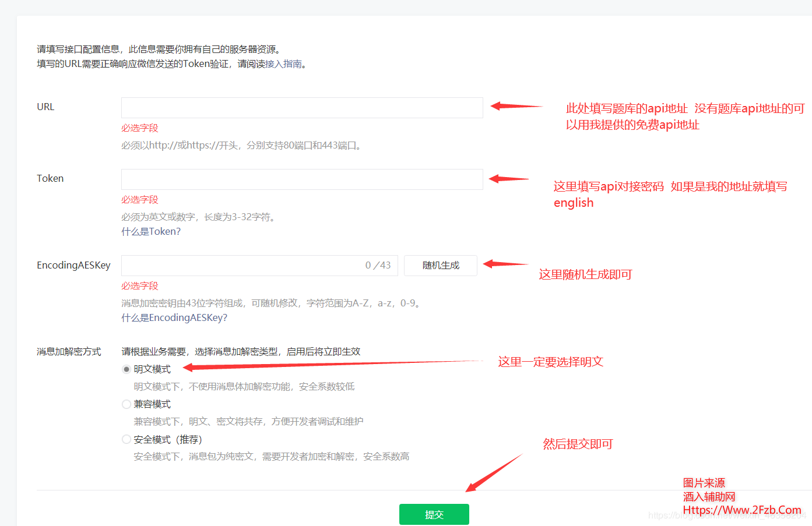Focus the Token text box
This screenshot has width=812, height=526.
[x=301, y=179]
